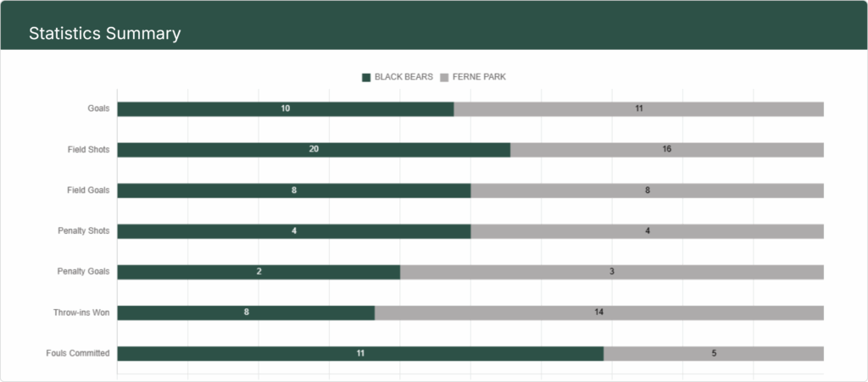Click the Ferne Park Penalty Shots bar
This screenshot has width=868, height=382.
[x=647, y=231]
